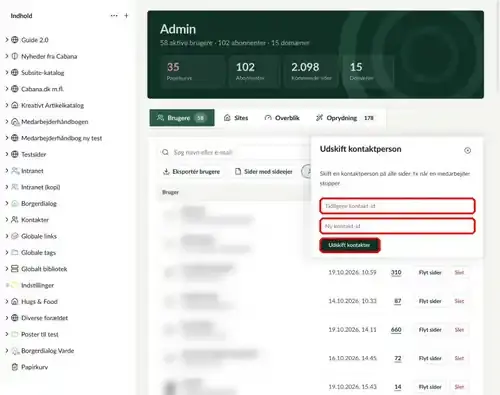Click the Sider med sideejer button
This screenshot has width=500, height=395.
click(264, 172)
